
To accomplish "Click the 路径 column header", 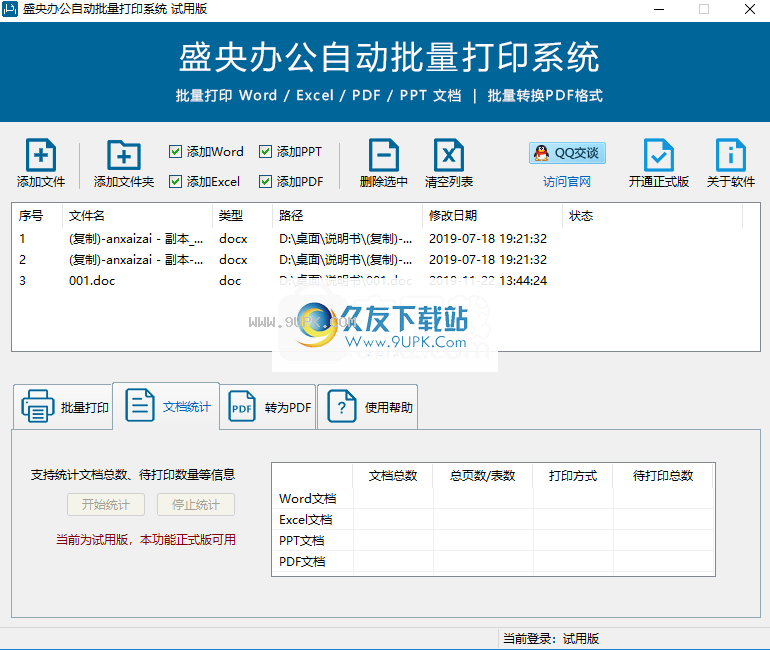I will coord(347,216).
